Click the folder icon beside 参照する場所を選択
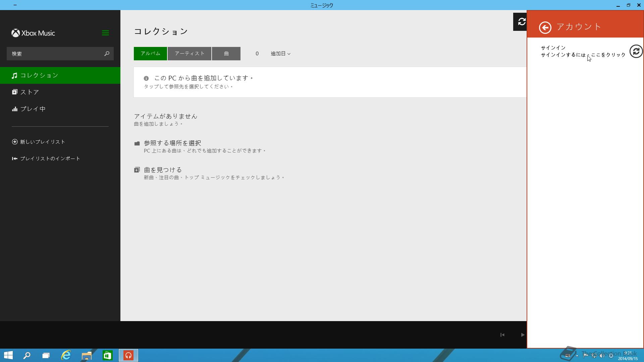Viewport: 644px width, 362px height. [137, 143]
